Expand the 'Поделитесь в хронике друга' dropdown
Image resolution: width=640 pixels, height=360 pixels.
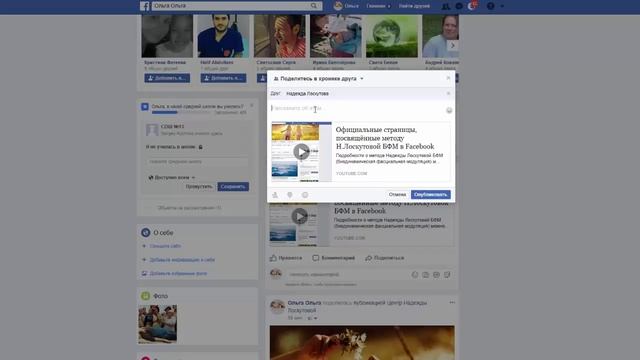pos(318,78)
